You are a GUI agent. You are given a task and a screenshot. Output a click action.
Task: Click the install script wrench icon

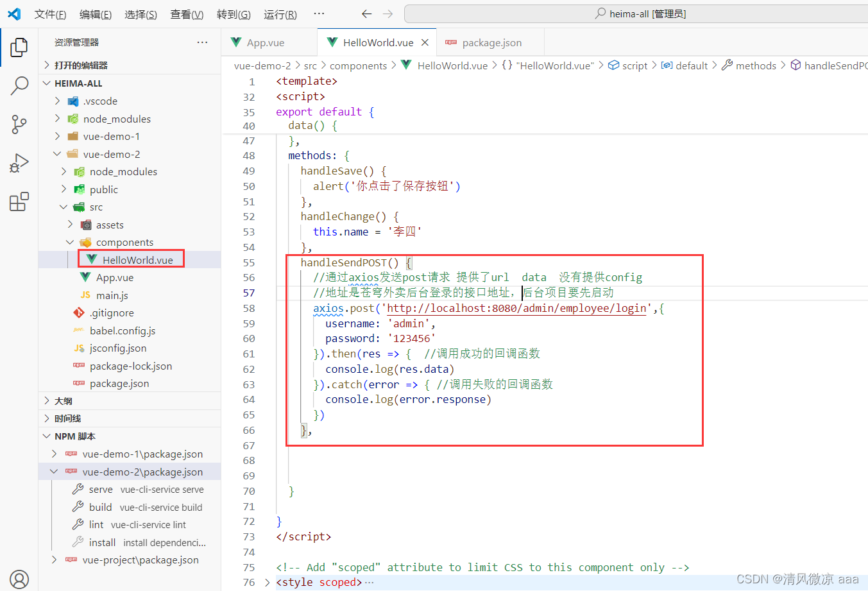pyautogui.click(x=78, y=542)
